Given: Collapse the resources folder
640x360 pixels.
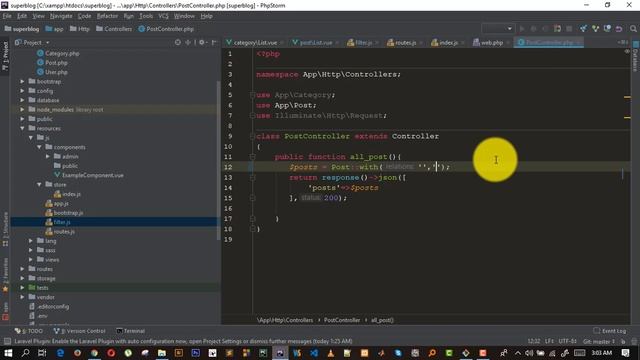Looking at the screenshot, I should point(22,129).
